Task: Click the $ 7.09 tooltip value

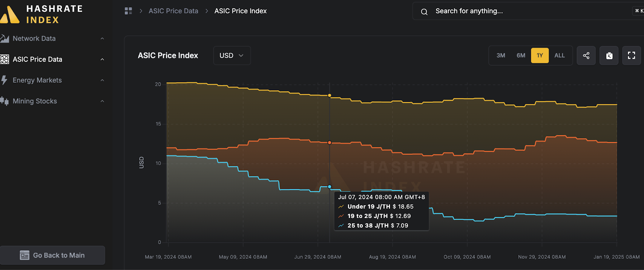Action: [x=399, y=226]
